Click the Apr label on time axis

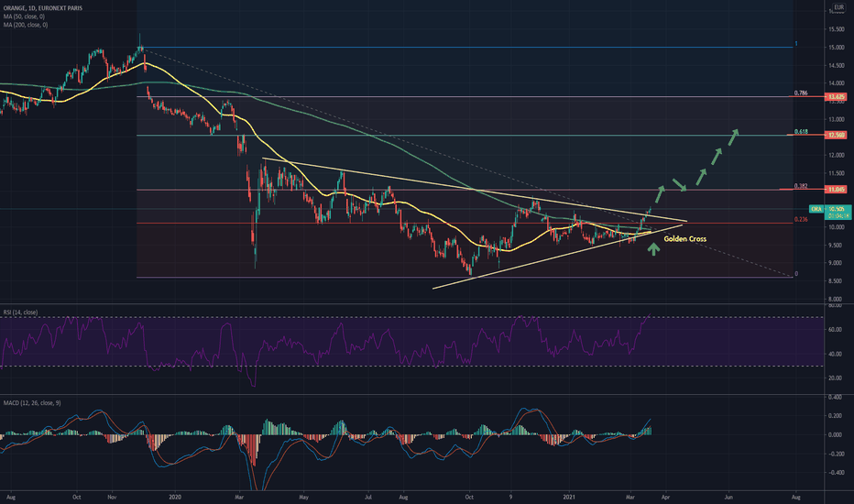coord(664,497)
